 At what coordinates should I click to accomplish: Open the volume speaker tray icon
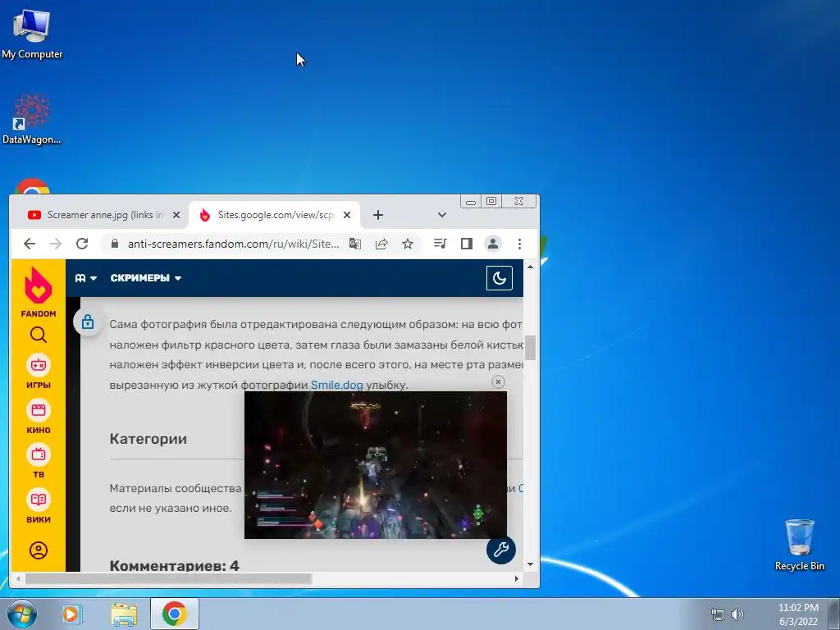coord(737,614)
